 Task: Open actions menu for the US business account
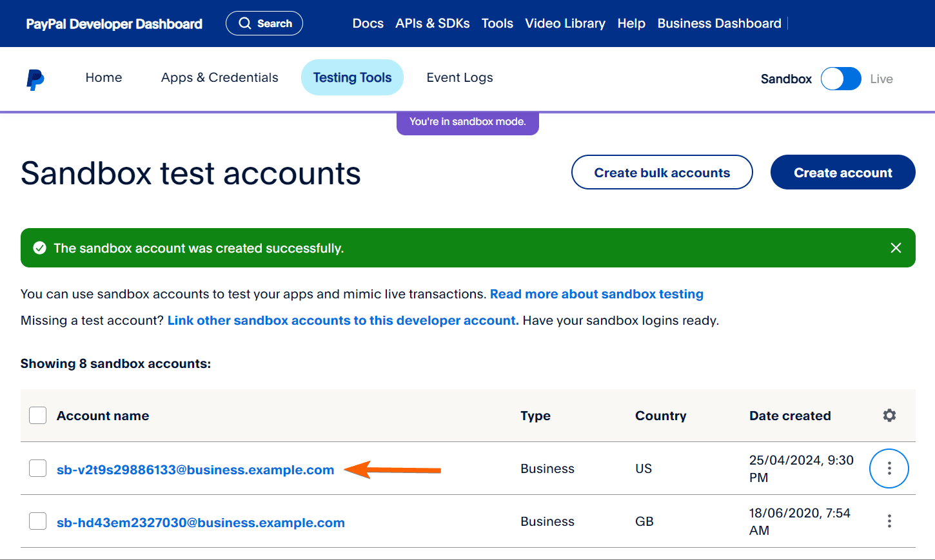(x=889, y=468)
